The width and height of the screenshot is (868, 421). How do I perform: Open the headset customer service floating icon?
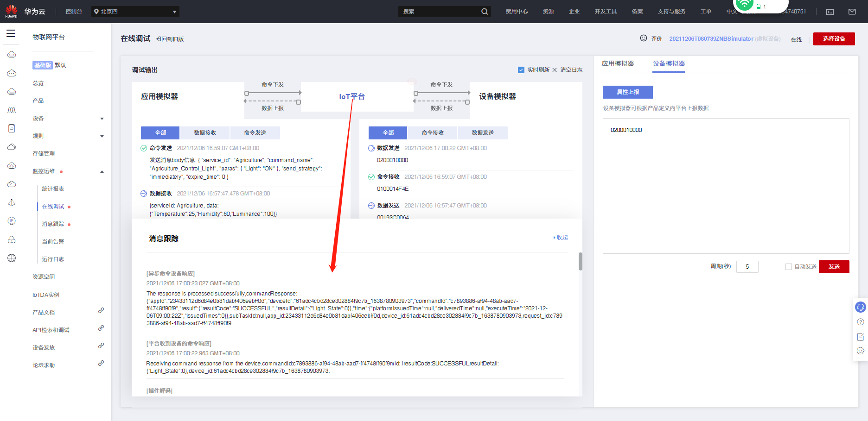[x=861, y=307]
